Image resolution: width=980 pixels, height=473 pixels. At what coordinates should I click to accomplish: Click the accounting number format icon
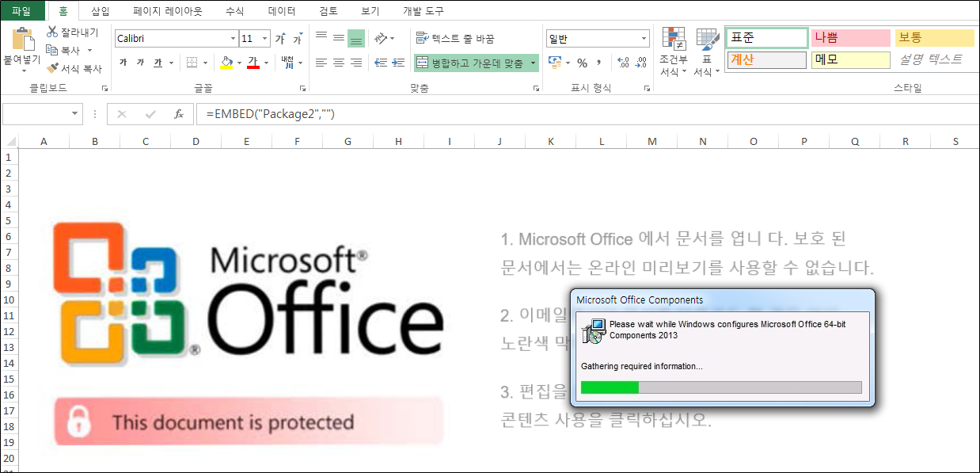tap(554, 62)
